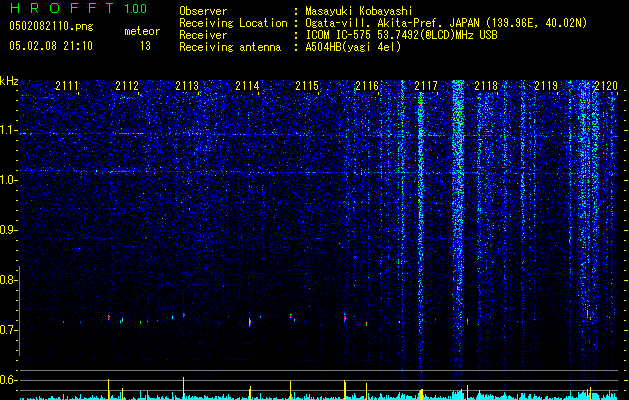Click the 2119 time marker
Viewport: 629px width, 400px height.
tap(546, 86)
